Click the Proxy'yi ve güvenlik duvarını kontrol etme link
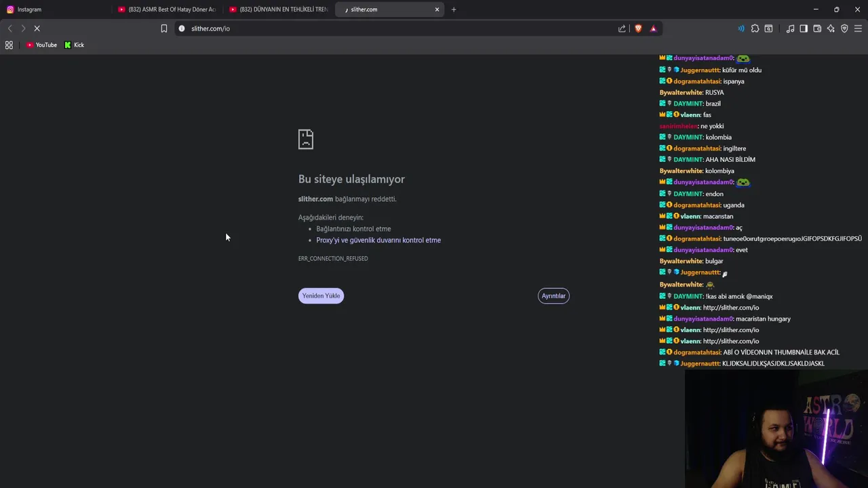Screen dimensions: 868x488 pyautogui.click(x=378, y=240)
